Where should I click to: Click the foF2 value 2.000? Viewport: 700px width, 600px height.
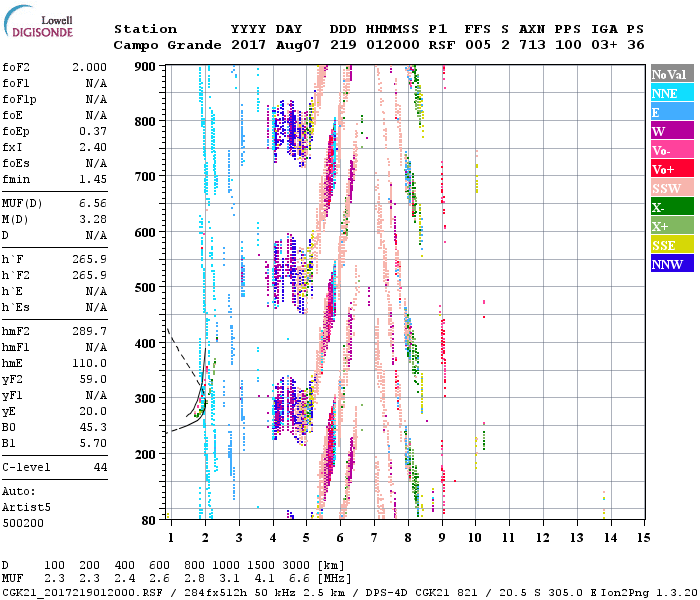pos(88,65)
